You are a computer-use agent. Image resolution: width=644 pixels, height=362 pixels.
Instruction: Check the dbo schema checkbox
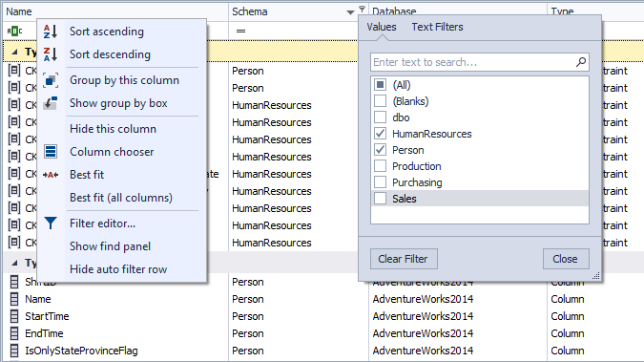pos(381,117)
